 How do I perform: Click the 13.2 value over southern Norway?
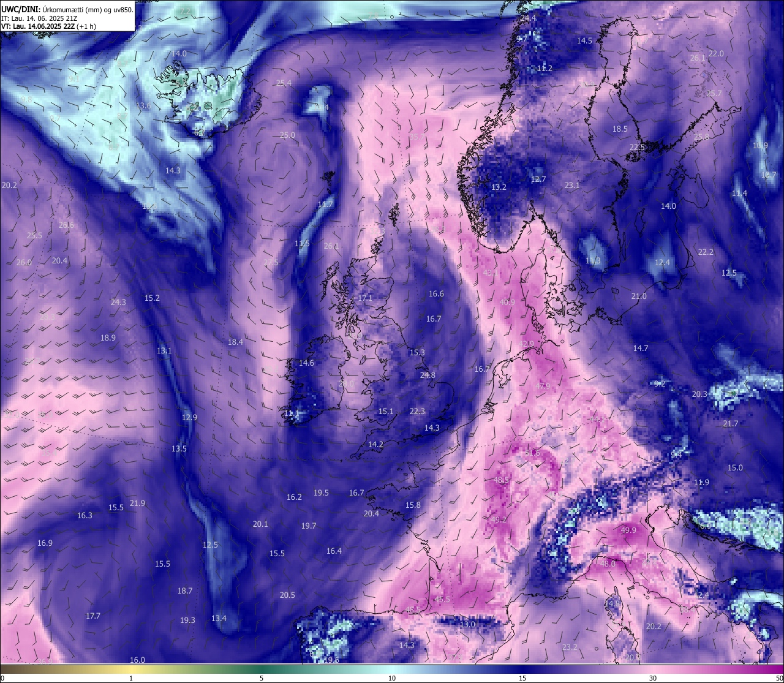tap(499, 187)
